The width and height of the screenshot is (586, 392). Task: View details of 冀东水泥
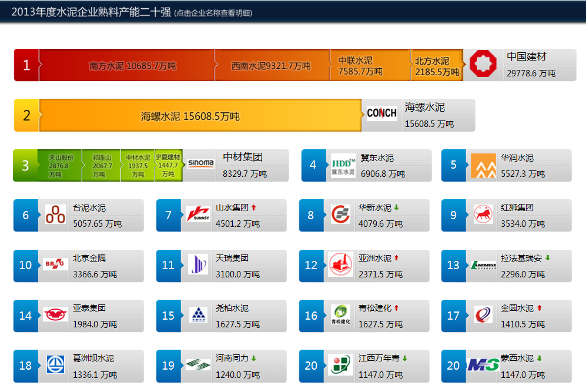pyautogui.click(x=377, y=158)
